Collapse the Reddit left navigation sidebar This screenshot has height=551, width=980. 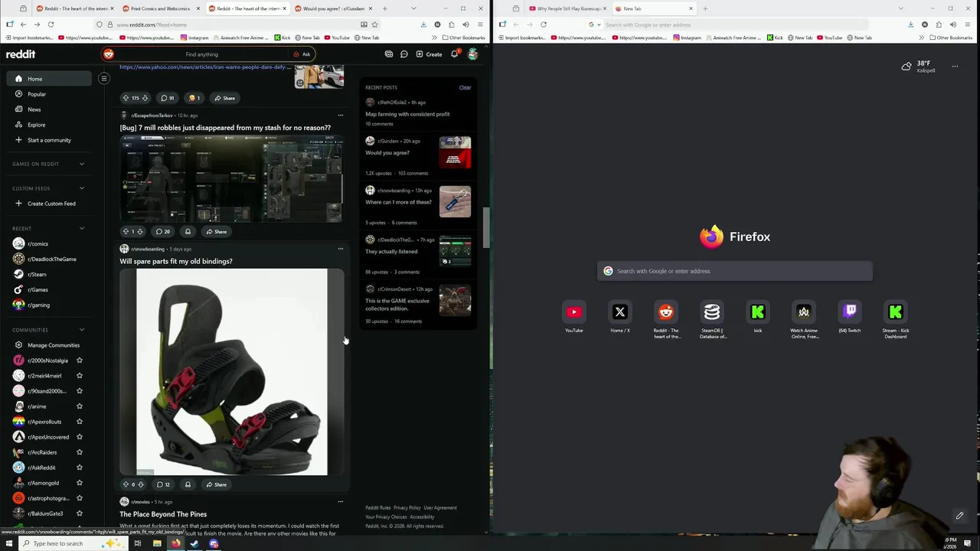click(x=104, y=78)
